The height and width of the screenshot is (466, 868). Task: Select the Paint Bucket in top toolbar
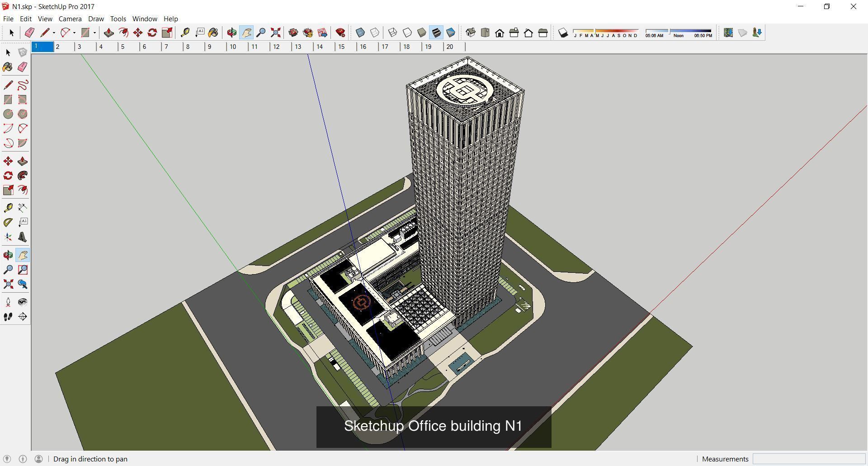pos(213,33)
